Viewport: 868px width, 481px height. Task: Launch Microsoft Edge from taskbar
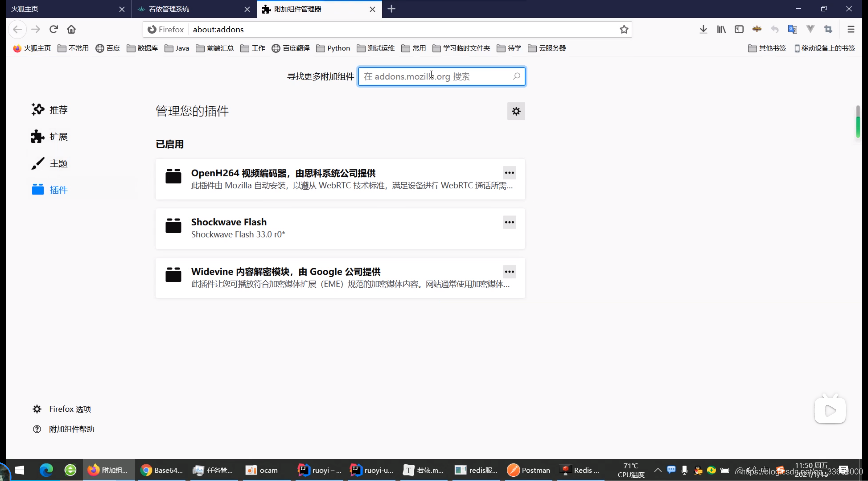point(46,470)
